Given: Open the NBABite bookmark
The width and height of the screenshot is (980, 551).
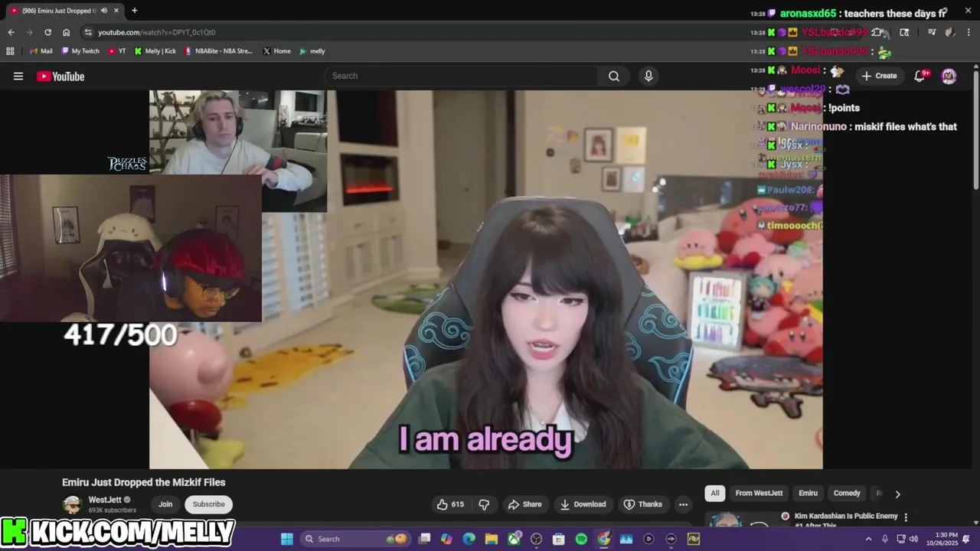Looking at the screenshot, I should pos(218,51).
